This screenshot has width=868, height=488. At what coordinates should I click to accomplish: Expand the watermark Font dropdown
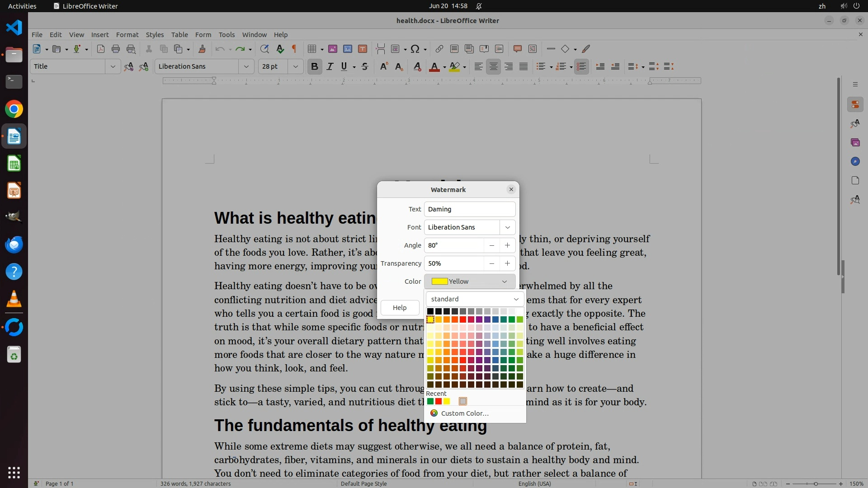coord(507,227)
